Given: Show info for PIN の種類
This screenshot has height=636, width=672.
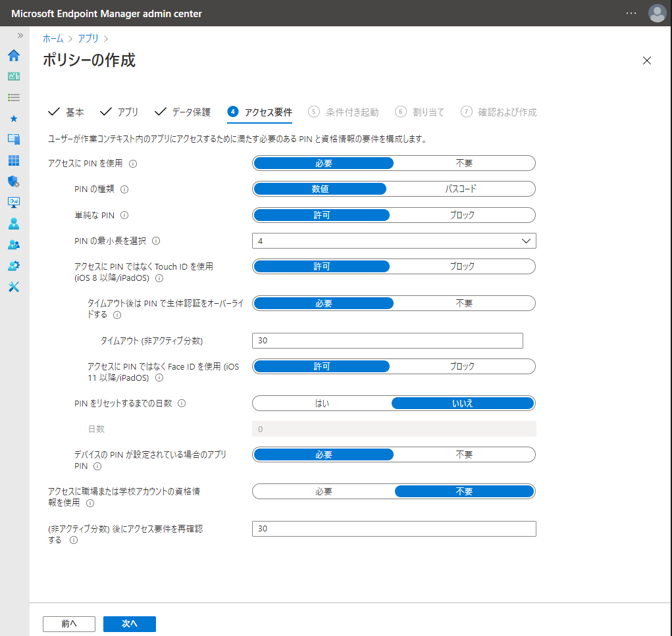Looking at the screenshot, I should click(124, 189).
